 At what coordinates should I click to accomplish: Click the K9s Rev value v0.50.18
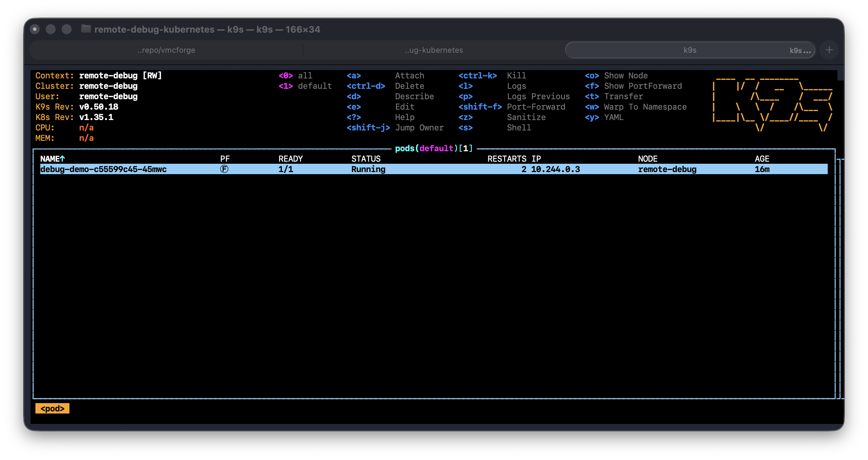pos(99,107)
